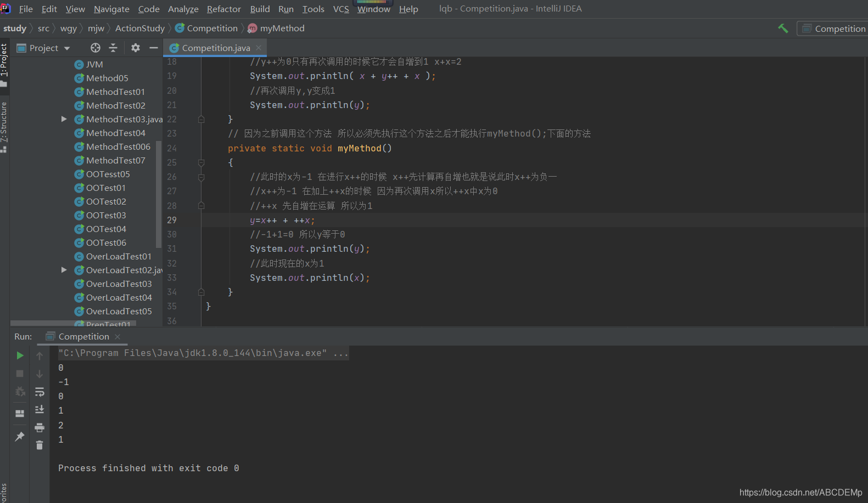Viewport: 868px width, 503px height.
Task: Expand the OverLoadTest02.java tree node
Action: (x=64, y=270)
